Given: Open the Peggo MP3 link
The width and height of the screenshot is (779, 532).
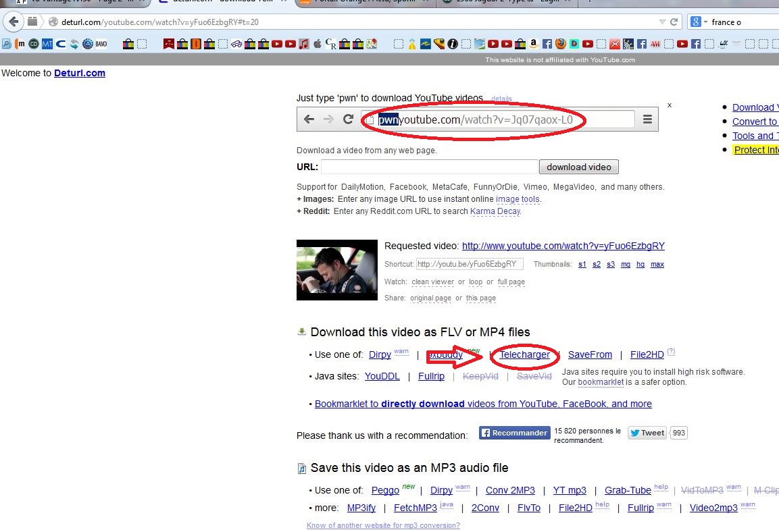Looking at the screenshot, I should (385, 490).
